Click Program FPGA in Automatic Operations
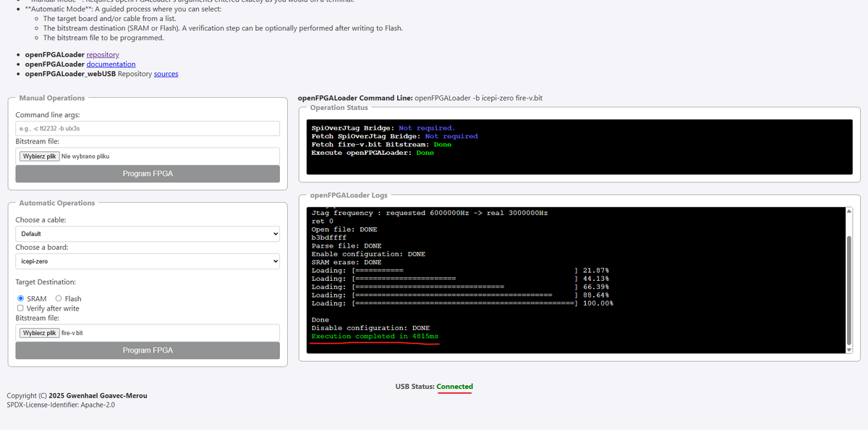868x430 pixels. click(148, 350)
